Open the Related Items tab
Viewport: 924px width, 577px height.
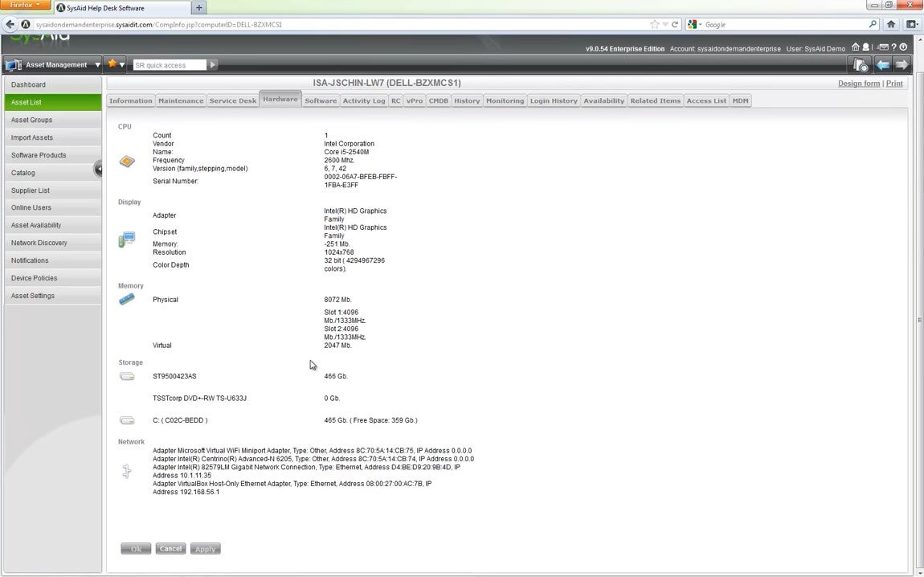pyautogui.click(x=656, y=100)
